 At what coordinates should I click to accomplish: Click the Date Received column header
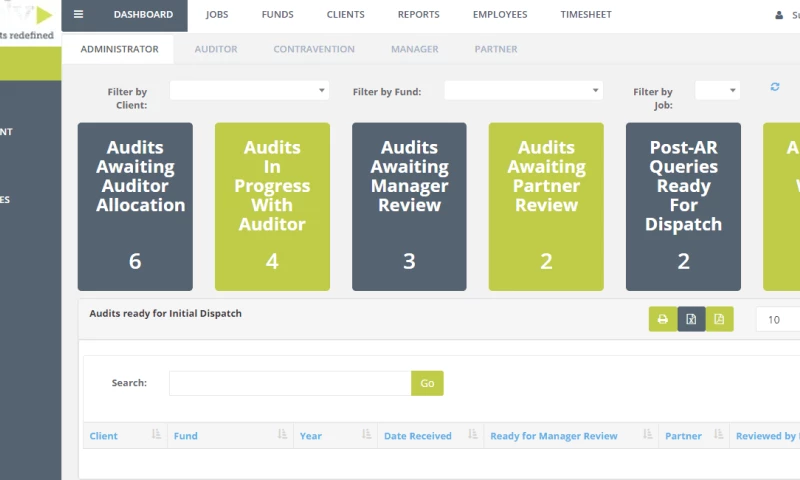pyautogui.click(x=418, y=436)
